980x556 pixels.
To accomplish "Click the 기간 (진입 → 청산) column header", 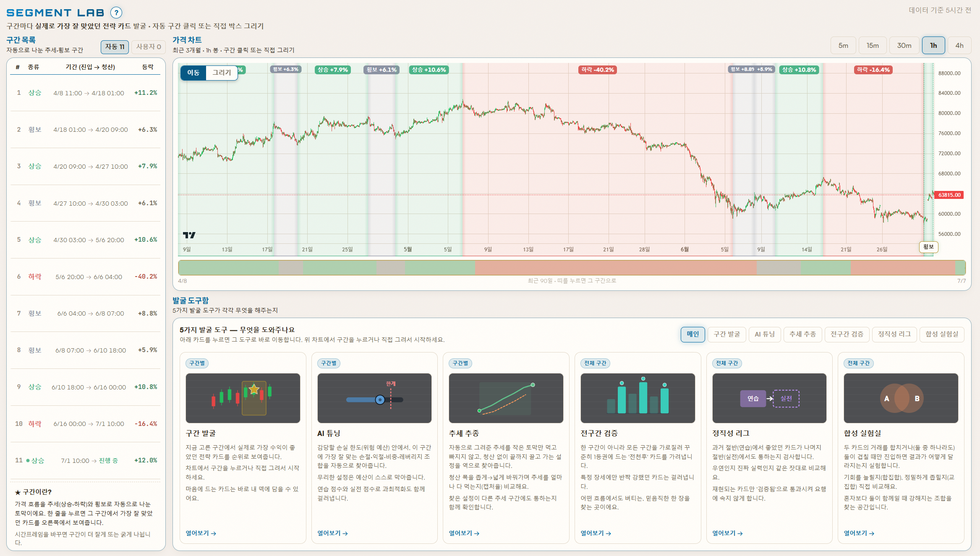I will [90, 67].
